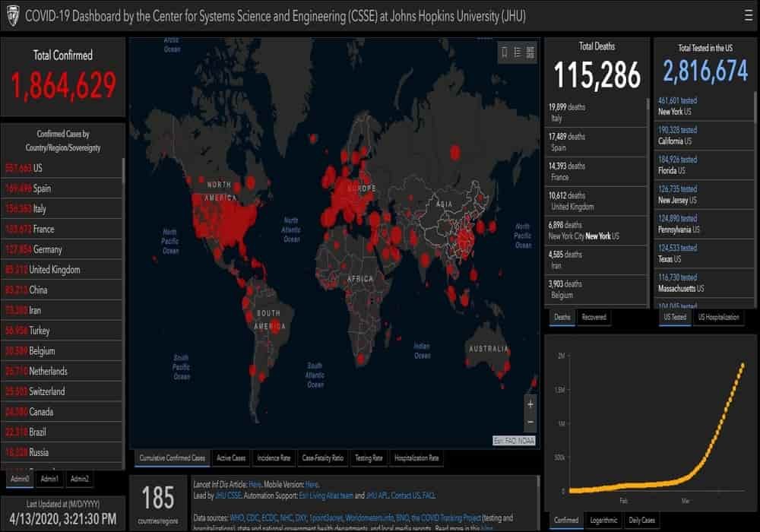
Task: Select Turkey in the country list
Action: pos(62,331)
